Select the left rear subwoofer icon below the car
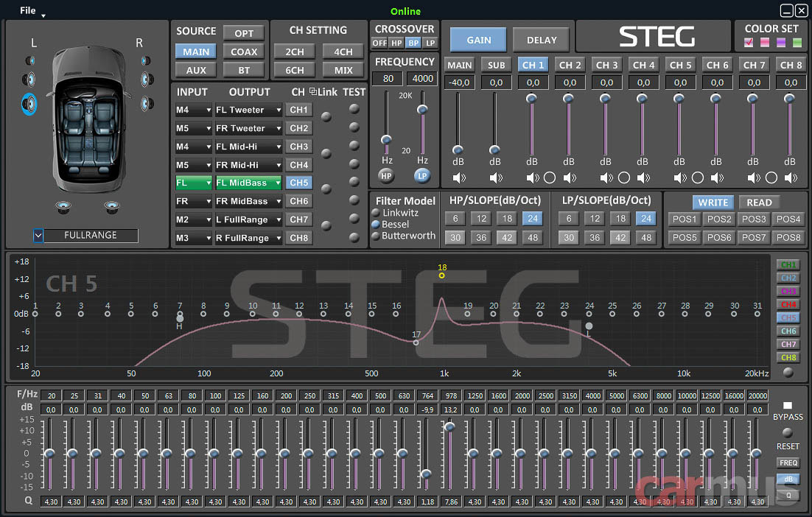The height and width of the screenshot is (517, 812). tap(63, 207)
